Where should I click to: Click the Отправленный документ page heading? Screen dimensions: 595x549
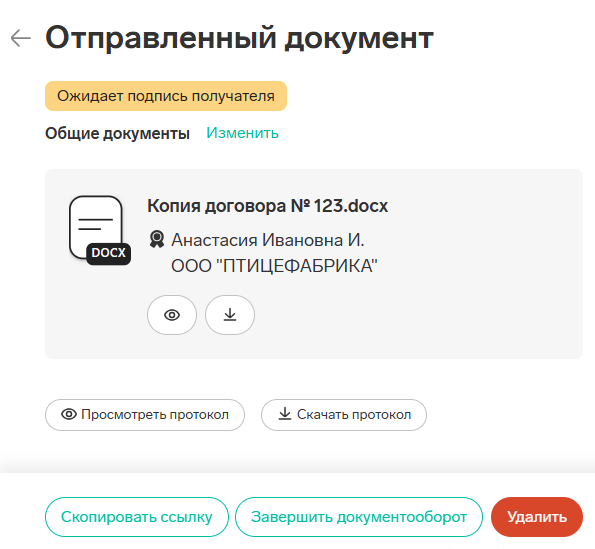(x=239, y=38)
